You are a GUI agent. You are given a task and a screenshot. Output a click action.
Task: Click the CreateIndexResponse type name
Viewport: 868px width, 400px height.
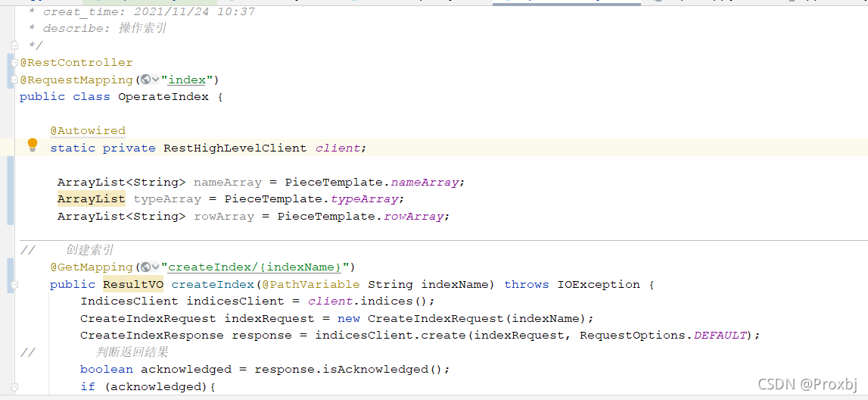tap(151, 335)
